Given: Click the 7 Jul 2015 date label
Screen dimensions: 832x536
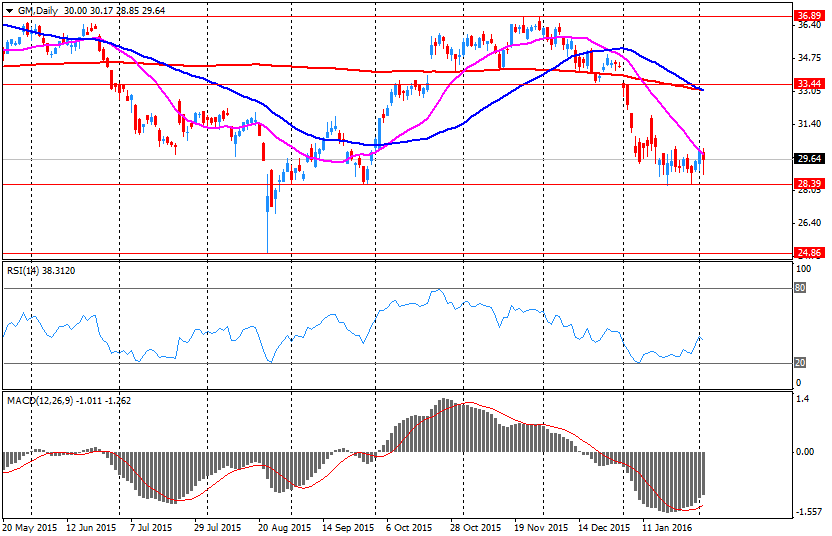Looking at the screenshot, I should (x=150, y=528).
